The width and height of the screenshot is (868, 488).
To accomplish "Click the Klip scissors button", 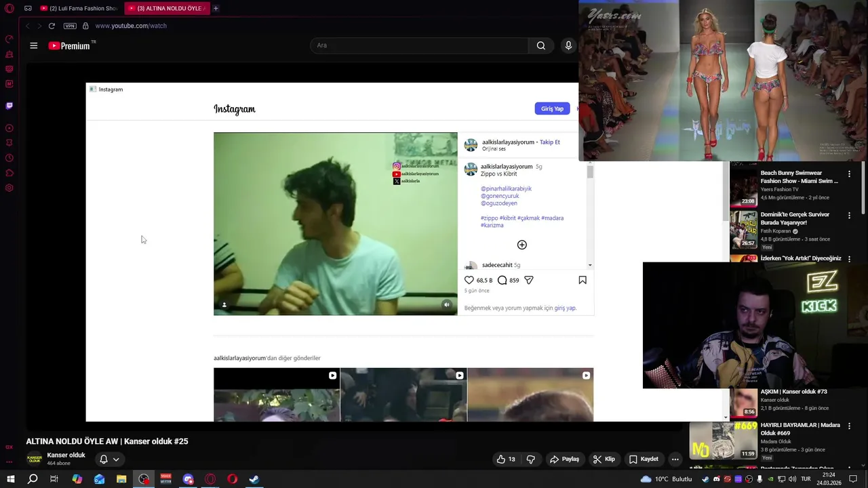I will (x=604, y=459).
